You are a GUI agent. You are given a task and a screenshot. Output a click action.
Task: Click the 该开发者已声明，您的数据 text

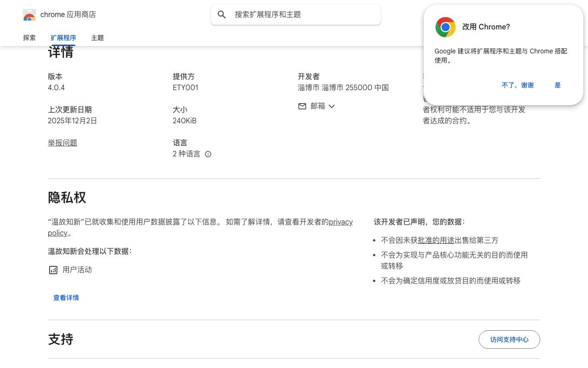[x=419, y=222]
